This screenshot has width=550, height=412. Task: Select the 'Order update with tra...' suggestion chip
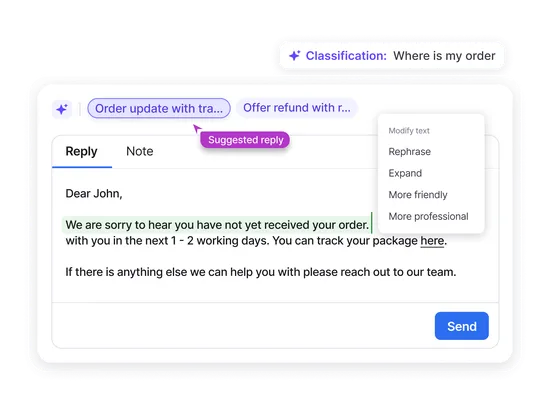[159, 108]
